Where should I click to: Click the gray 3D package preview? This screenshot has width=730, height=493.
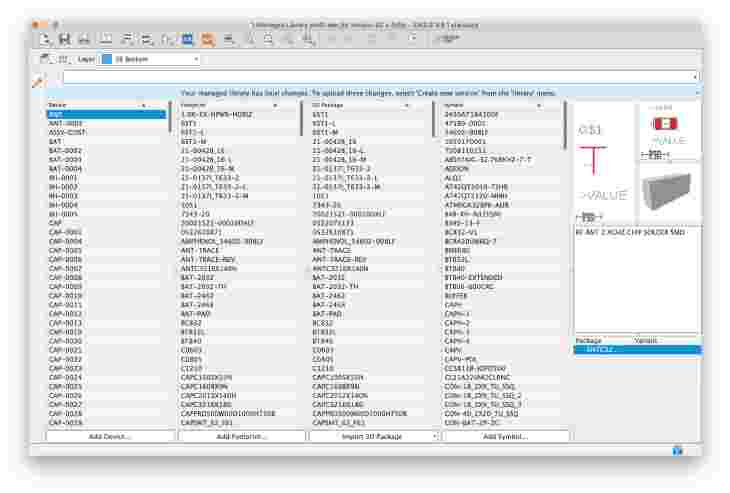tap(669, 192)
